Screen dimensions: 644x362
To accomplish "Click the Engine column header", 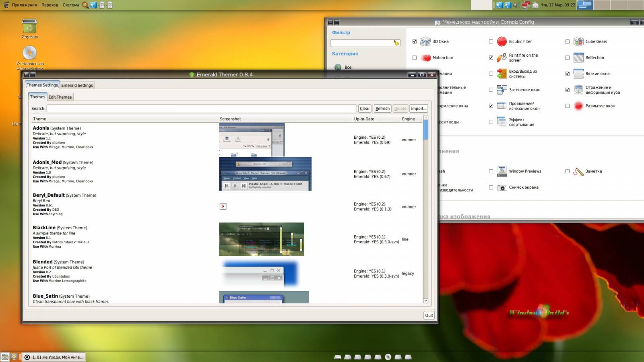I will coord(411,119).
